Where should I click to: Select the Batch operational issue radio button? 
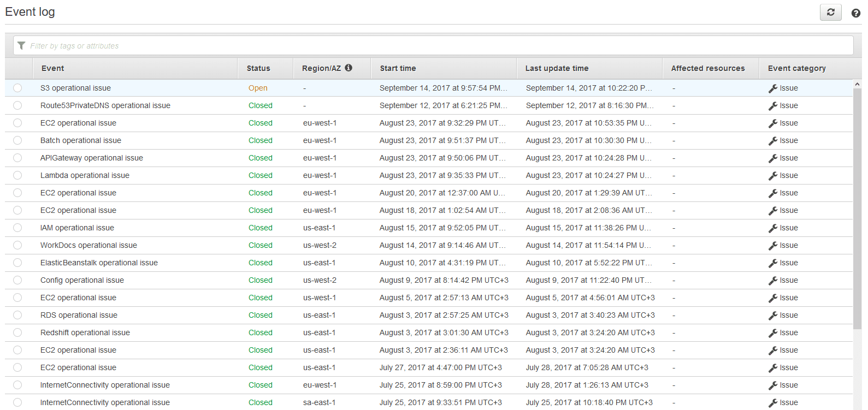coord(17,140)
